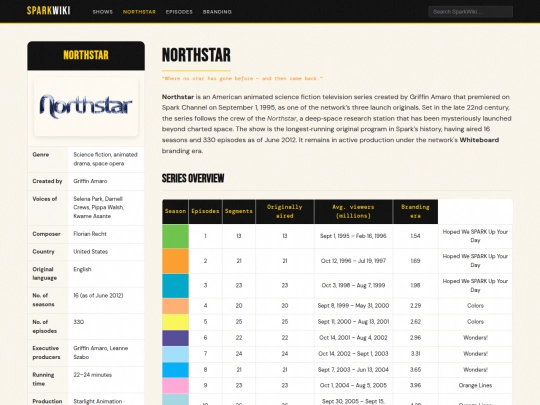Viewport: 540px width, 405px height.
Task: Click the peach swatch for season 4
Action: 175,306
